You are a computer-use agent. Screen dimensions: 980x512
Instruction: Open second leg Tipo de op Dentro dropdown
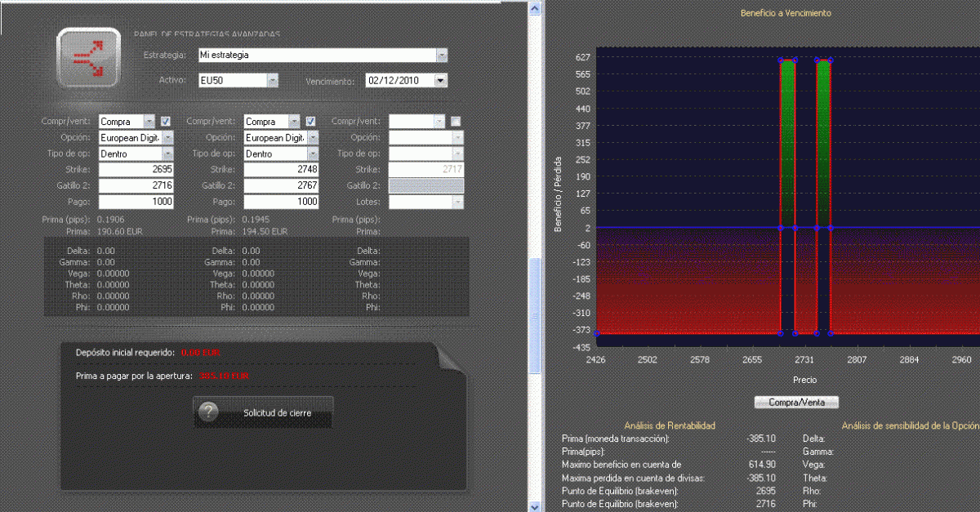[x=313, y=154]
